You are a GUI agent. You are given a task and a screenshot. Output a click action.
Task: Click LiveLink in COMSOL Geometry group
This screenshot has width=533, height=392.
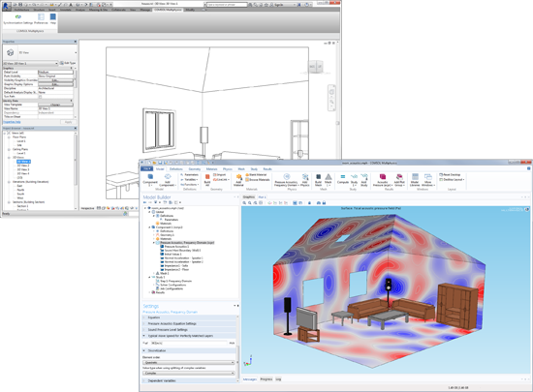[221, 179]
